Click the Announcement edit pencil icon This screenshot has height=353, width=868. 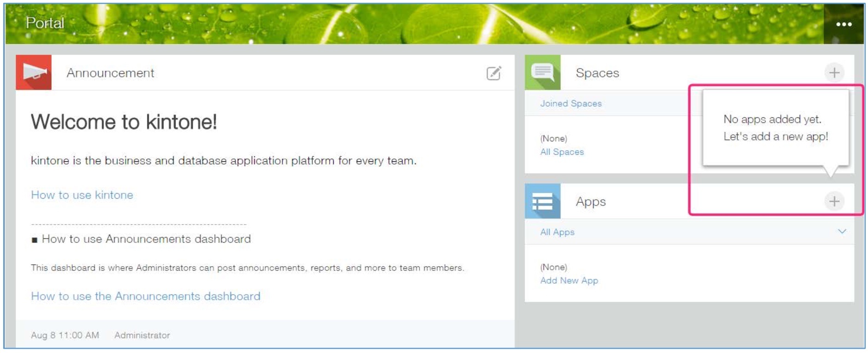[494, 73]
